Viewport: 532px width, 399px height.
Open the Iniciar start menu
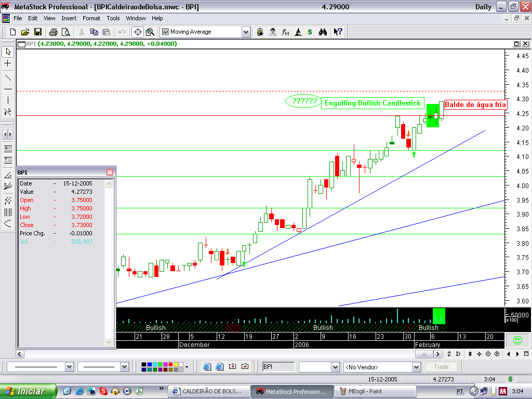coord(28,391)
